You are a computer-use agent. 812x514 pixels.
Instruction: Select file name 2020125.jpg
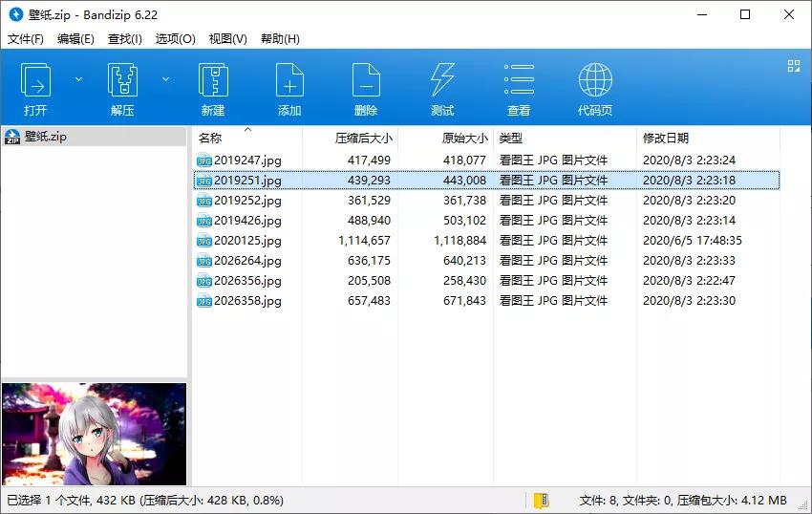247,241
